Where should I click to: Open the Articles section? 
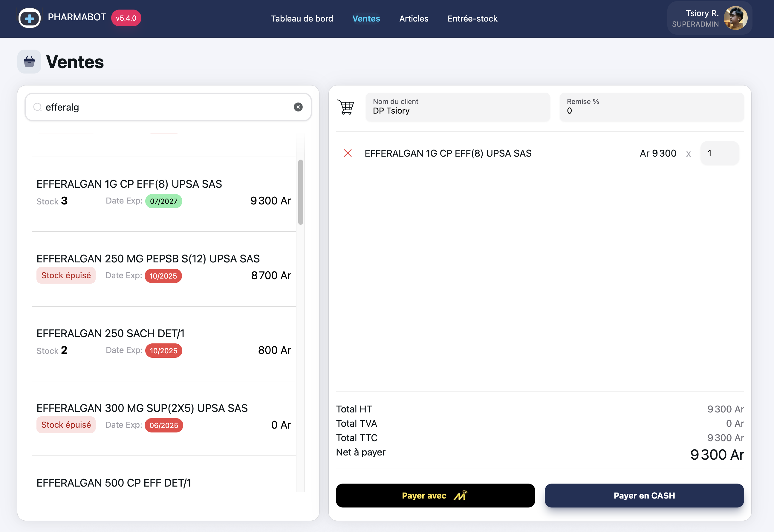pyautogui.click(x=414, y=19)
